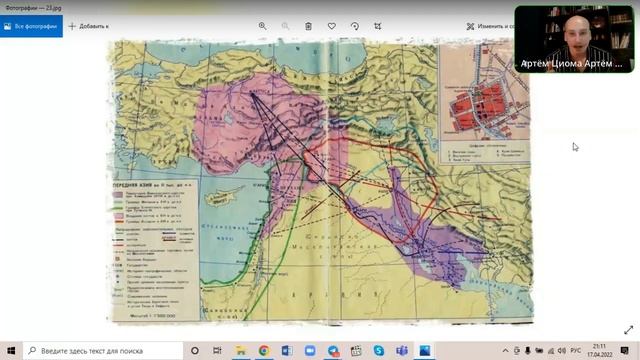Enter full screen with diagonal arrows icon
The width and height of the screenshot is (640, 360).
point(629,330)
